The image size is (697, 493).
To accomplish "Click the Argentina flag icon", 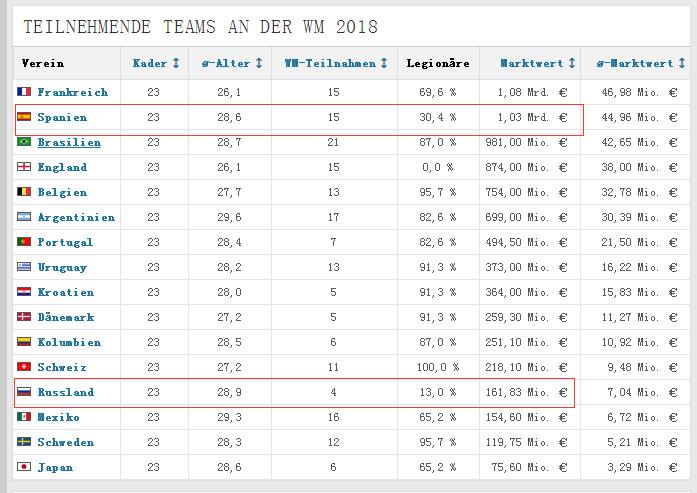I will point(24,217).
